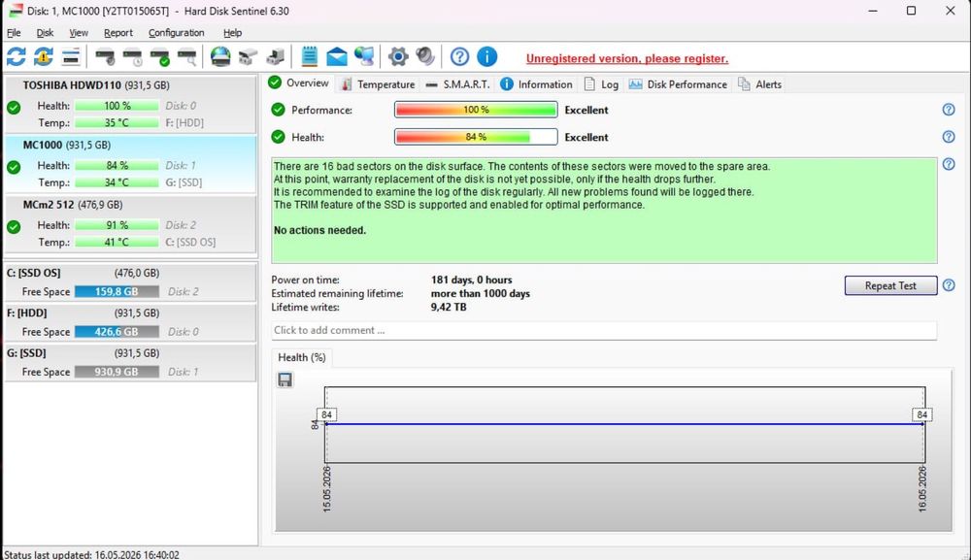
Task: Click the 100 % Performance bar
Action: (x=476, y=110)
